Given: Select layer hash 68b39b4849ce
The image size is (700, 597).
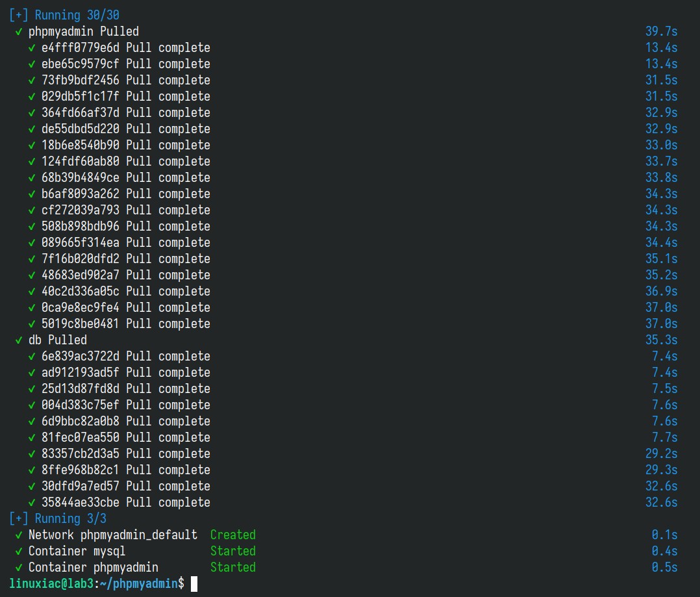Looking at the screenshot, I should coord(81,177).
